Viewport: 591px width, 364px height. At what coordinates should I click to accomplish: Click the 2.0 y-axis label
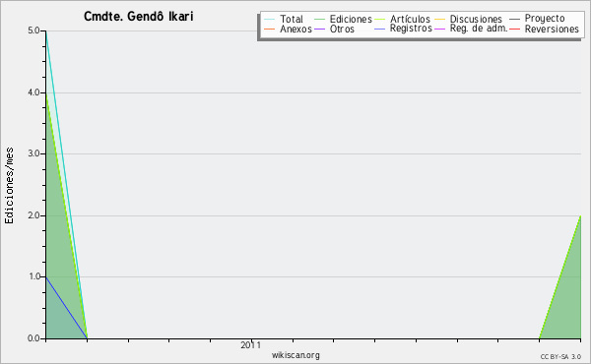click(33, 215)
